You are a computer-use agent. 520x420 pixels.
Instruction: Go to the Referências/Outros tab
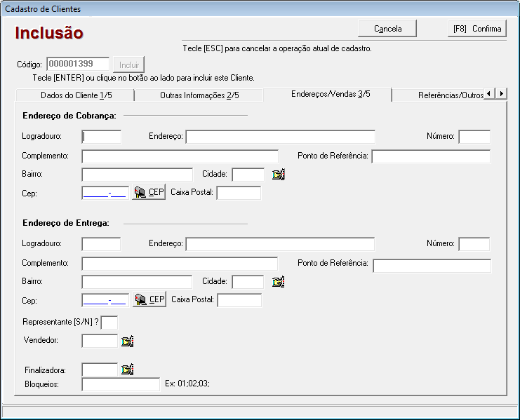[x=451, y=95]
